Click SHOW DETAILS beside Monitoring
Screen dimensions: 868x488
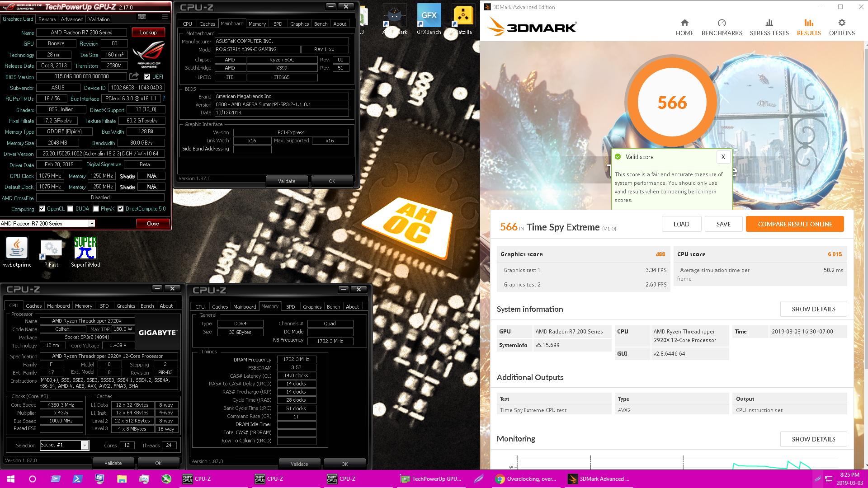(813, 439)
